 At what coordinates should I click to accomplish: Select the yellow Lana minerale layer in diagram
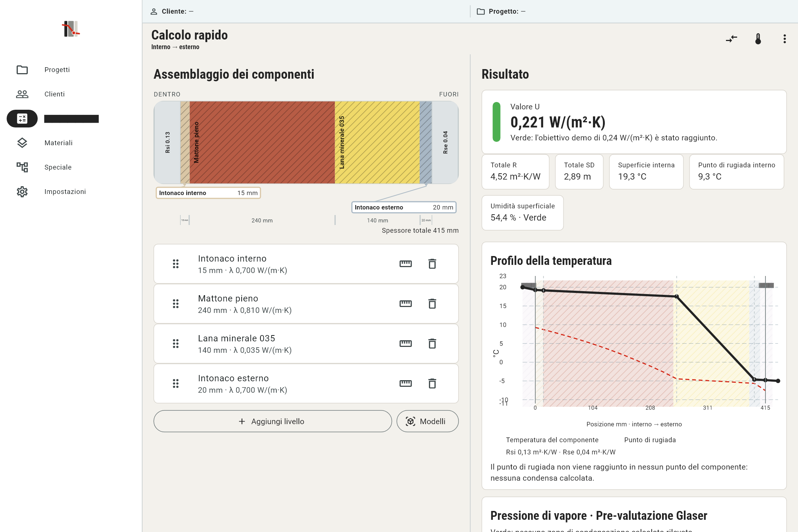377,143
